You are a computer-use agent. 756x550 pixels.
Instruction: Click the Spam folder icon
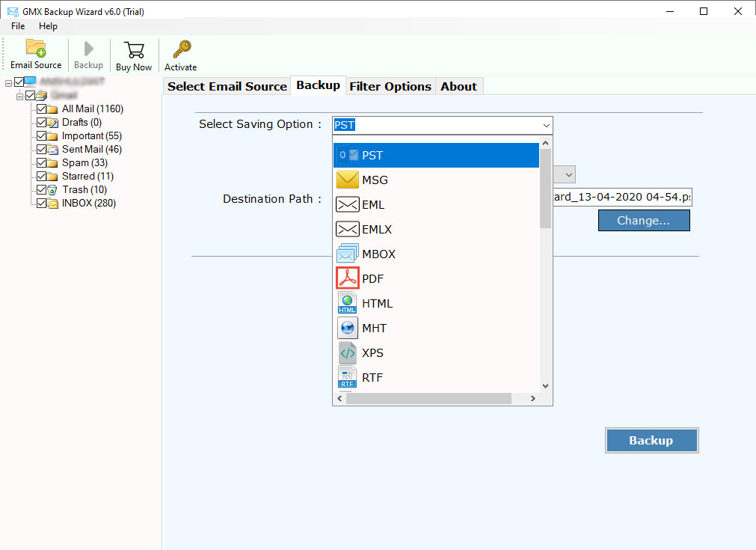52,163
